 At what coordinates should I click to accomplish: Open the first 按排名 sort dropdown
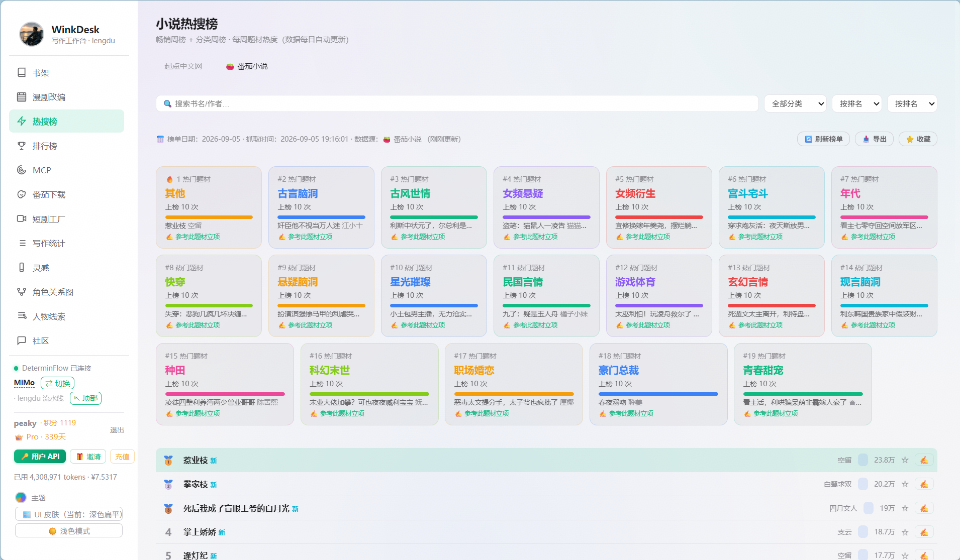[x=857, y=103]
